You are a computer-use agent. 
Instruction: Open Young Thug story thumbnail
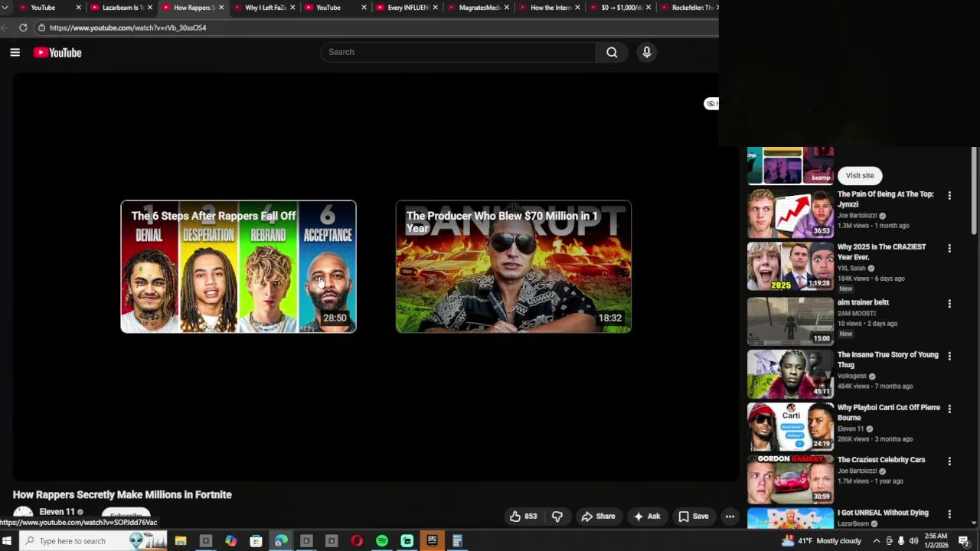point(790,374)
